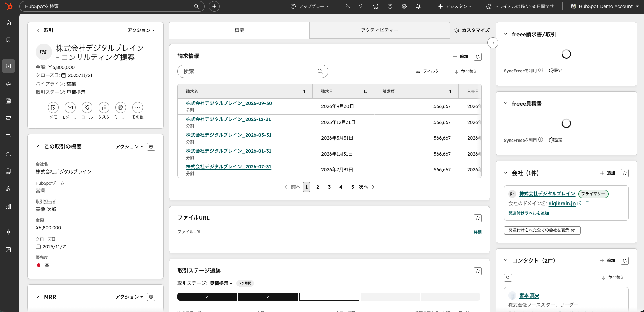Click the first completed deal stage segment
Image resolution: width=644 pixels, height=312 pixels.
pyautogui.click(x=207, y=297)
